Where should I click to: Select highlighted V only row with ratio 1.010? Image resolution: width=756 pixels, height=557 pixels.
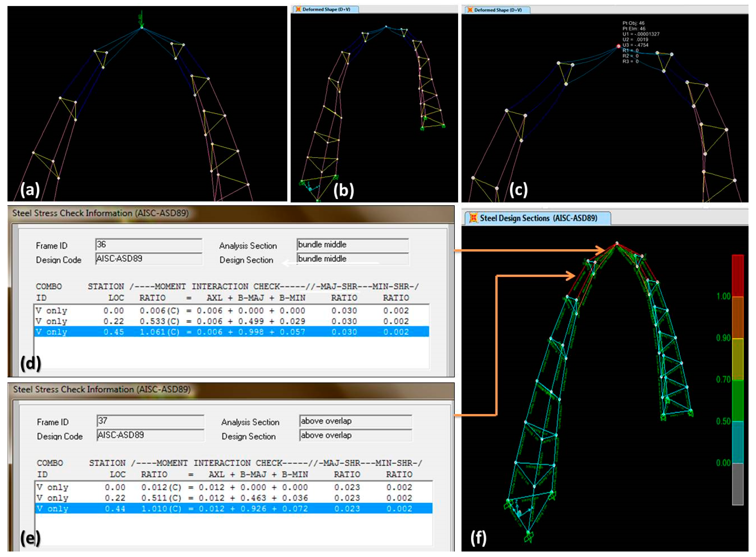click(x=233, y=508)
